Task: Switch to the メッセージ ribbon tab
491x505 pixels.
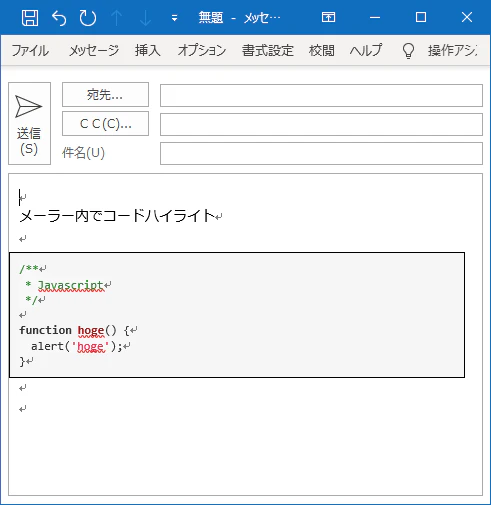Action: tap(94, 51)
